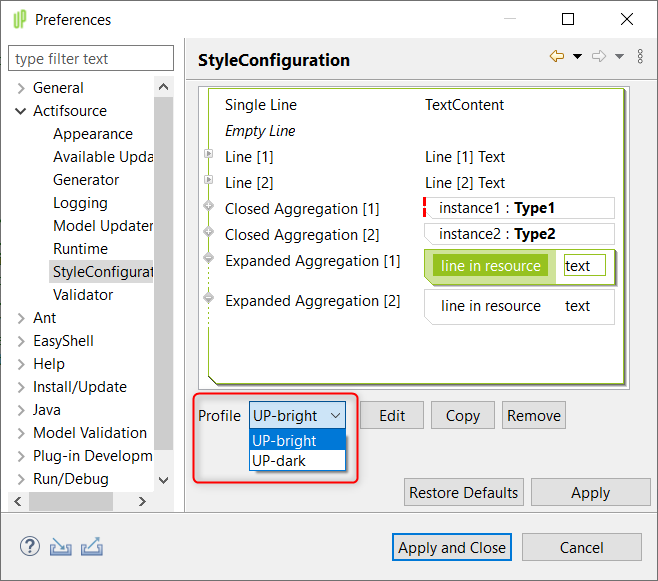
Task: Expand the Java tree node
Action: [x=20, y=410]
